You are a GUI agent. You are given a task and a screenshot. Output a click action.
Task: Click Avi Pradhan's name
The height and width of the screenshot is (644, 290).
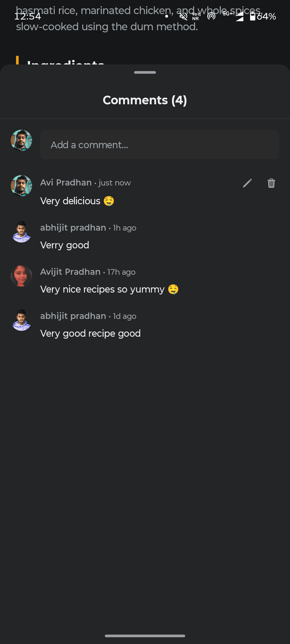pyautogui.click(x=66, y=182)
